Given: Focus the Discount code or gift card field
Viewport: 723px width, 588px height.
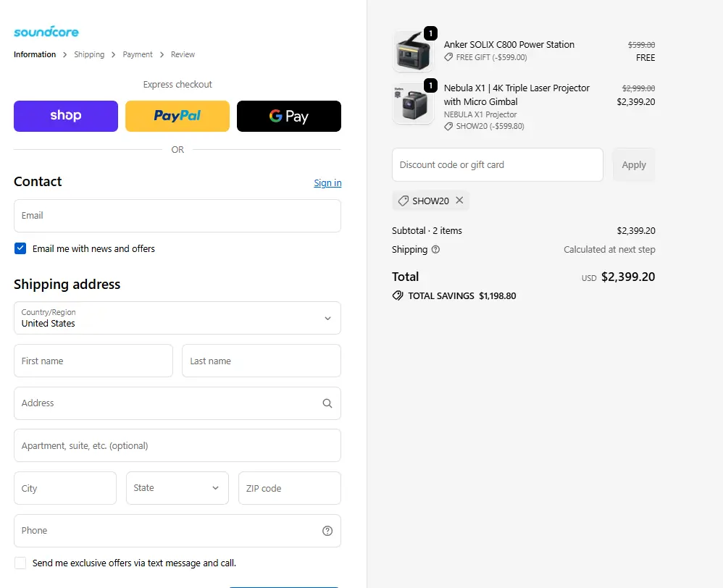Looking at the screenshot, I should [x=498, y=164].
